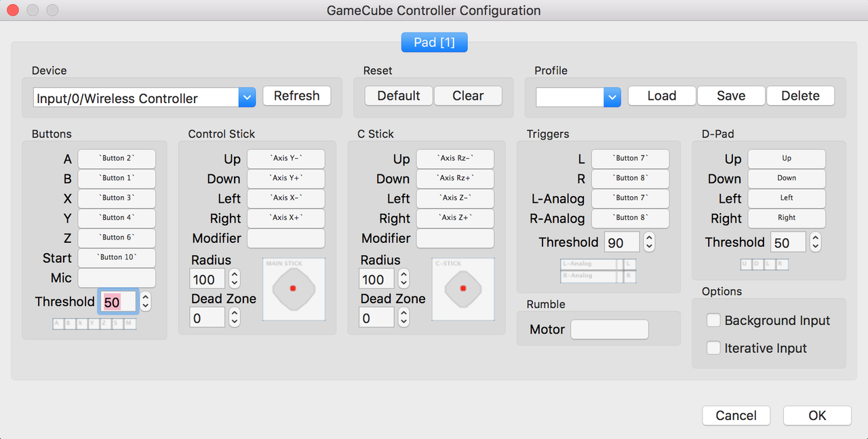Click the Triggers Threshold field
868x439 pixels.
coord(622,242)
